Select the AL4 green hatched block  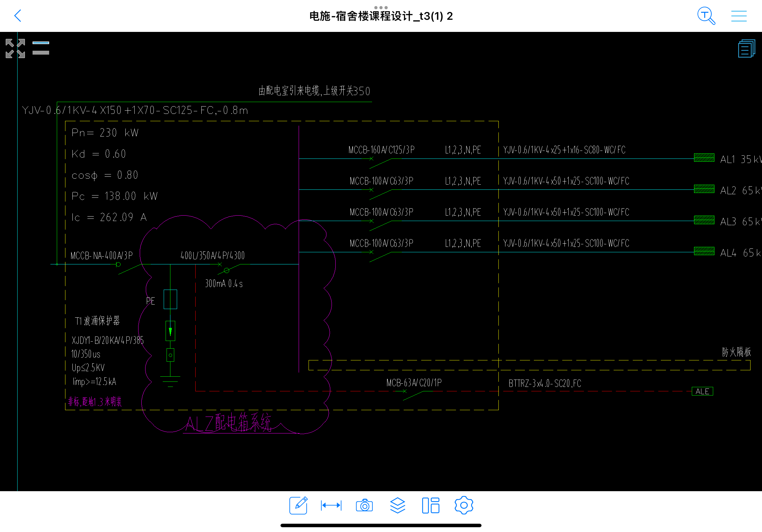point(704,251)
